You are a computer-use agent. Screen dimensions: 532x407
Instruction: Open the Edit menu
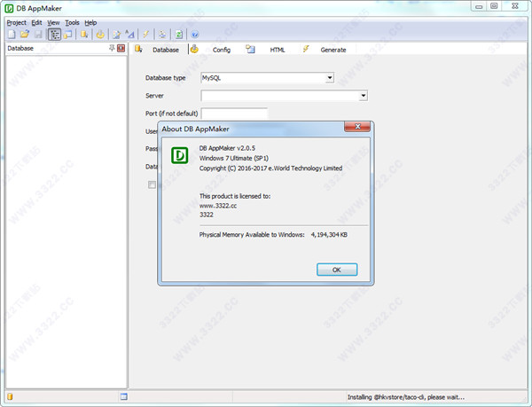click(36, 23)
